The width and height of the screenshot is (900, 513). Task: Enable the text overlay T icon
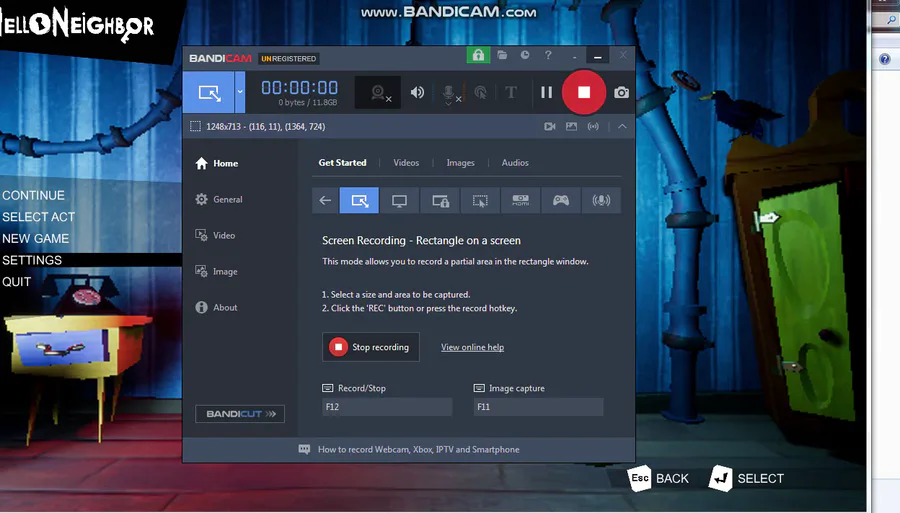pos(511,92)
